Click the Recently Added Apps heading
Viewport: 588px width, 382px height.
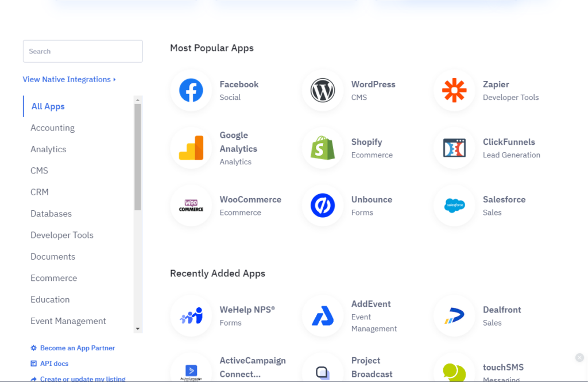[x=218, y=273]
